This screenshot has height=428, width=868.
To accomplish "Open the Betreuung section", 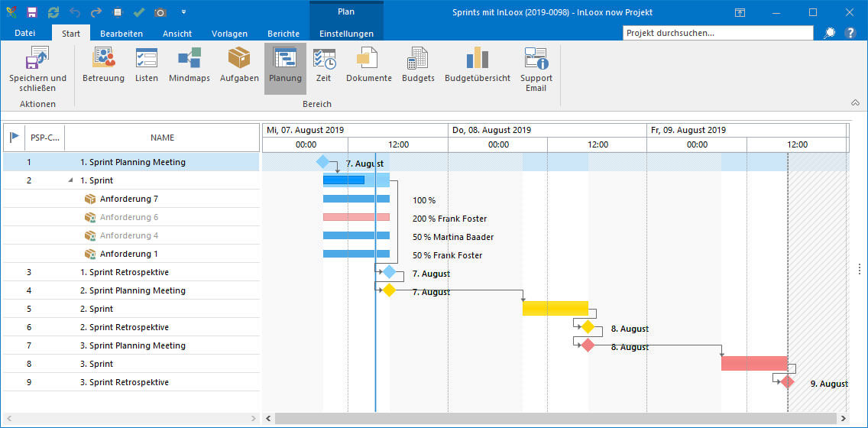I will [103, 65].
